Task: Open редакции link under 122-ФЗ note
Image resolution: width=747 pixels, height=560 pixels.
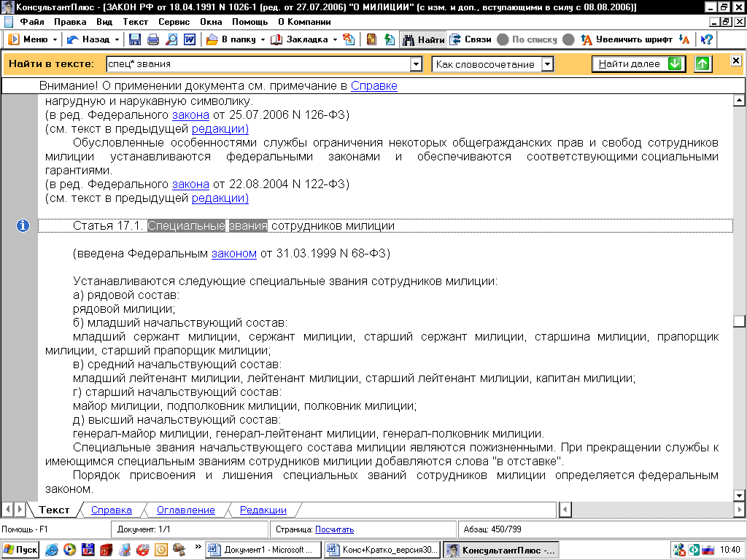Action: 220,198
